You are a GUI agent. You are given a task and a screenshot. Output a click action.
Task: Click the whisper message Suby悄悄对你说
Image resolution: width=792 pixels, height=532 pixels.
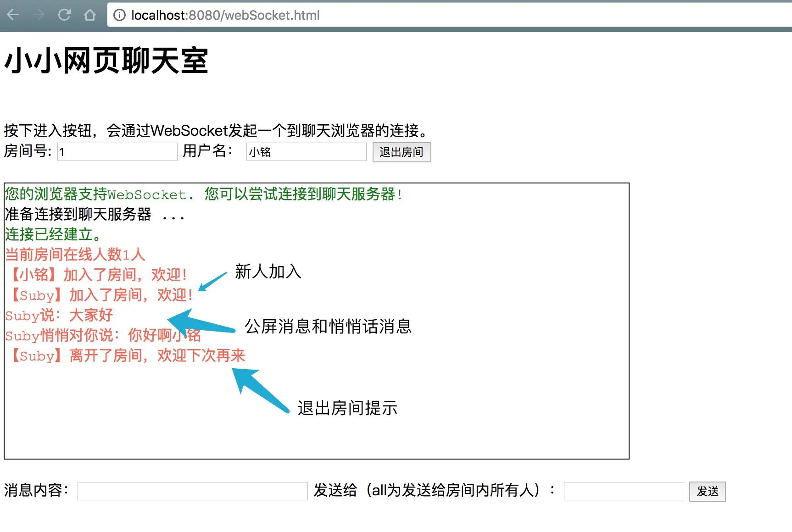pos(103,335)
